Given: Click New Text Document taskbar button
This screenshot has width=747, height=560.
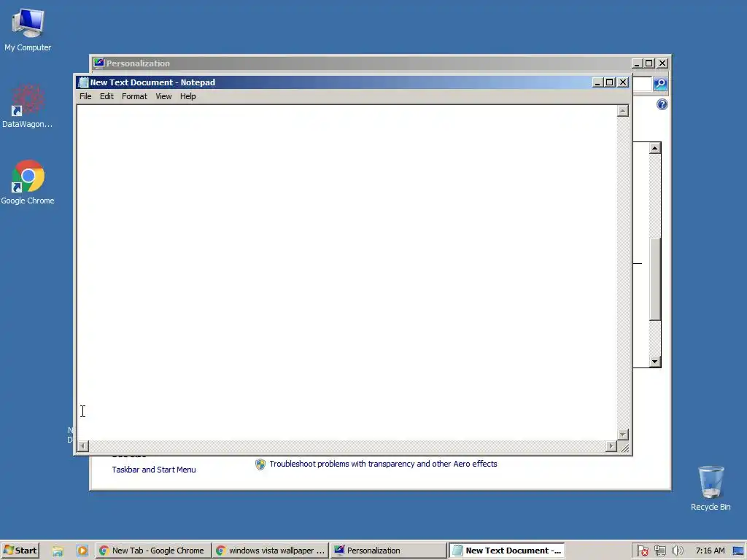Looking at the screenshot, I should click(507, 551).
